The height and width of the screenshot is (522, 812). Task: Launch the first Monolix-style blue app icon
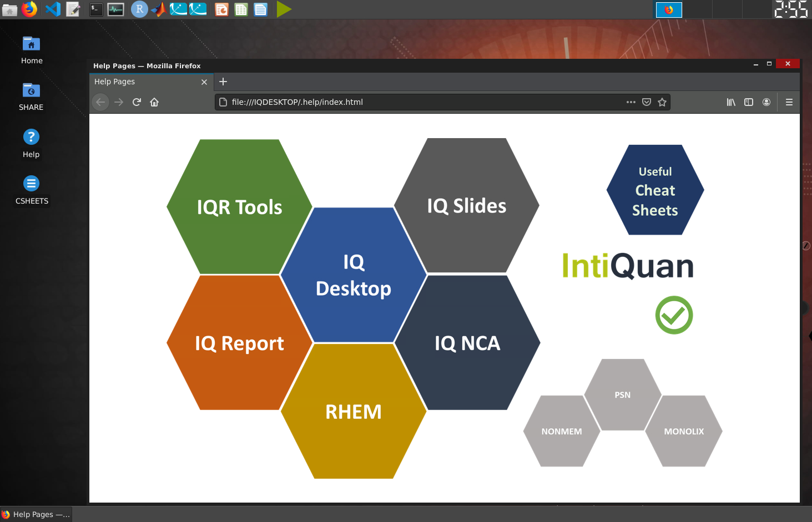178,9
